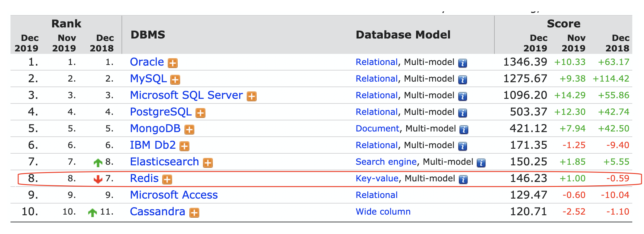Click the orange plus icon next to MySQL

tap(175, 80)
